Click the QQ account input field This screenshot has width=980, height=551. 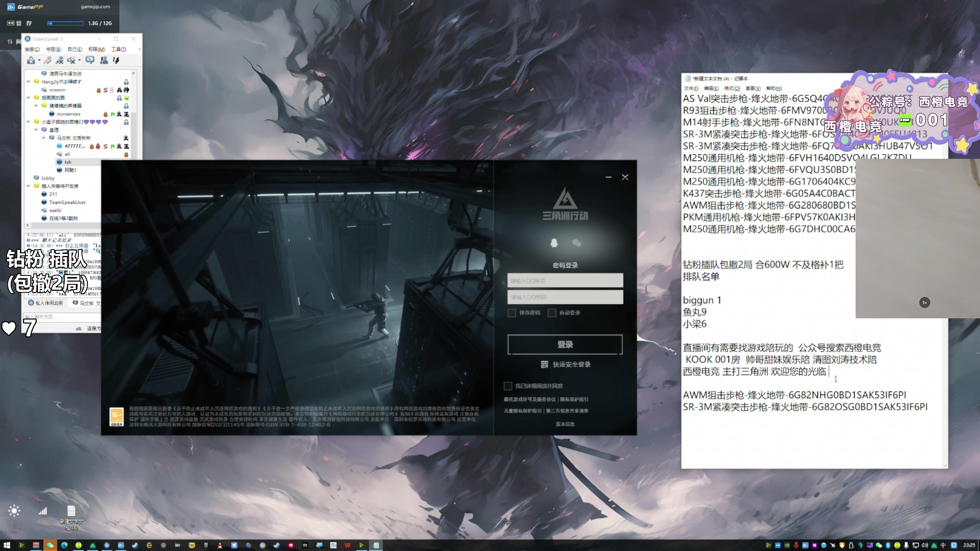pyautogui.click(x=565, y=280)
